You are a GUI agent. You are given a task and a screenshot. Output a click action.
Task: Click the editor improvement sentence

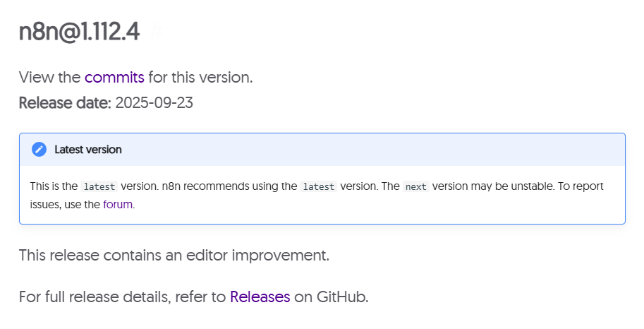pyautogui.click(x=174, y=255)
